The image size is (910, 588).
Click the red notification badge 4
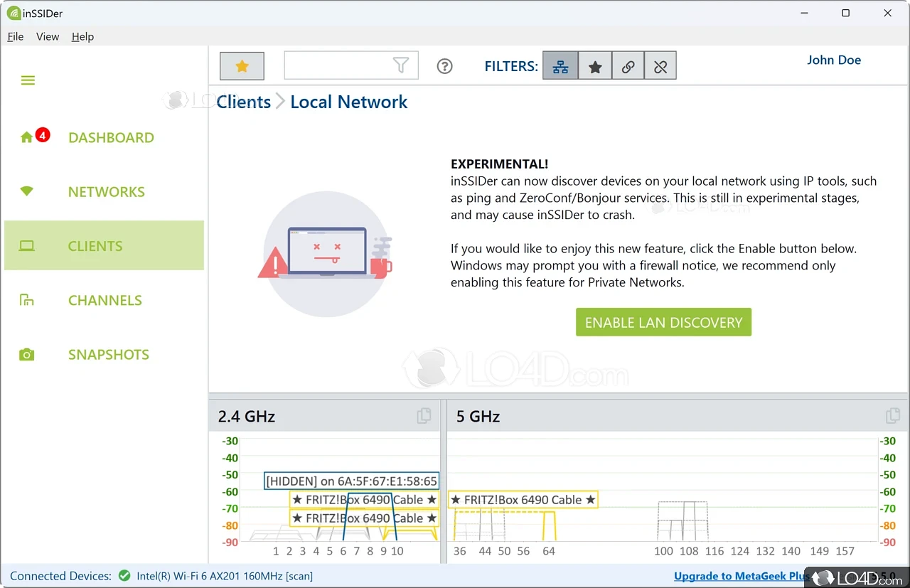43,134
